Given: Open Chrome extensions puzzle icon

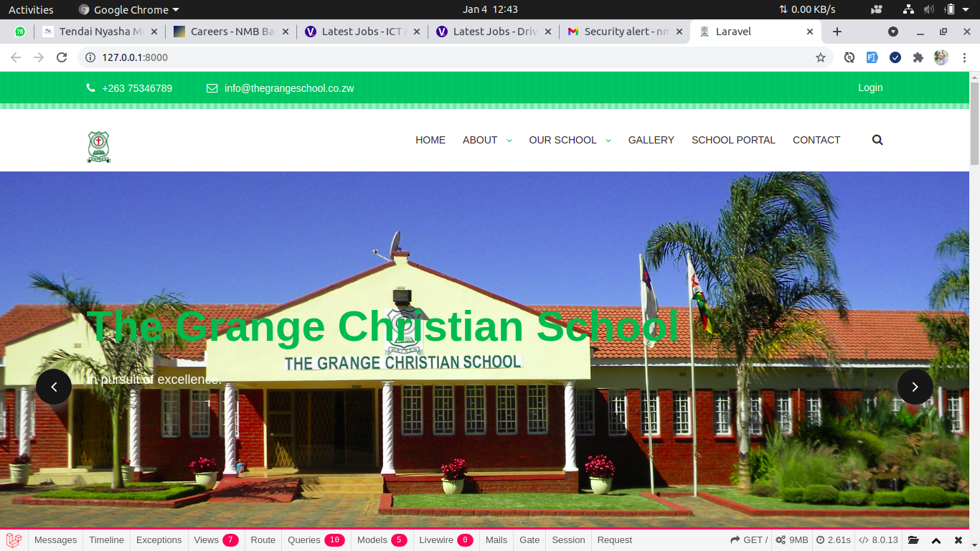Looking at the screenshot, I should point(918,57).
